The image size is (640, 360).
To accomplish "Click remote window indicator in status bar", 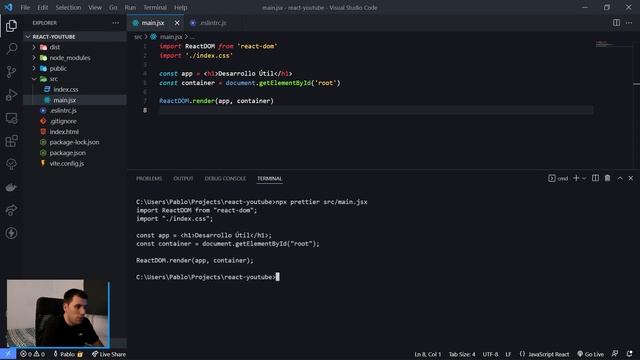I will coord(8,354).
